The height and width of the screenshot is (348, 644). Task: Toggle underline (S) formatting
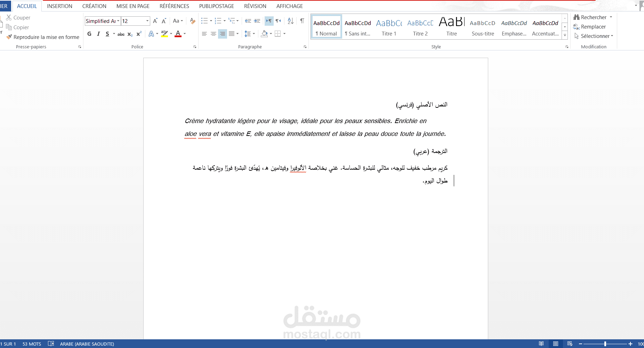[107, 34]
